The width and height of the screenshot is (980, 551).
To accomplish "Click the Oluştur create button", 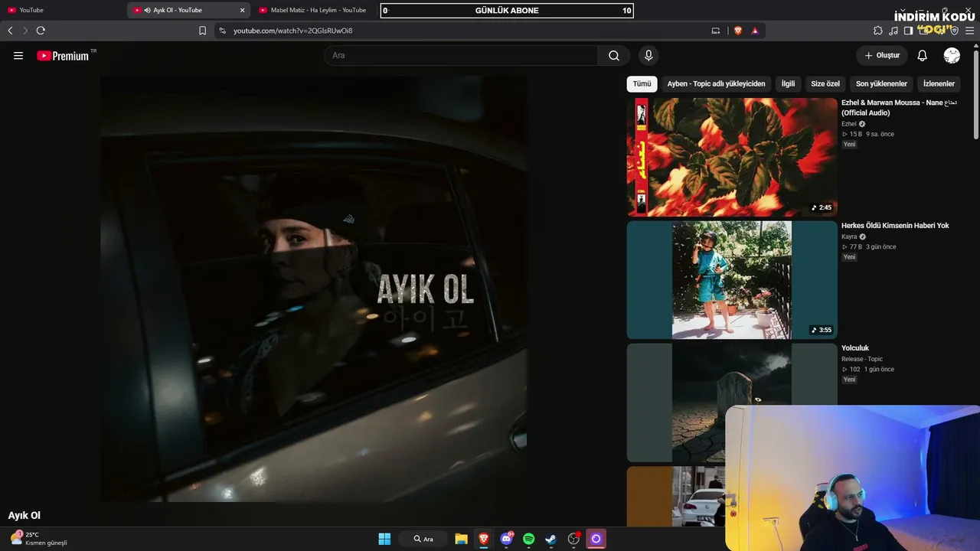I will pyautogui.click(x=882, y=56).
